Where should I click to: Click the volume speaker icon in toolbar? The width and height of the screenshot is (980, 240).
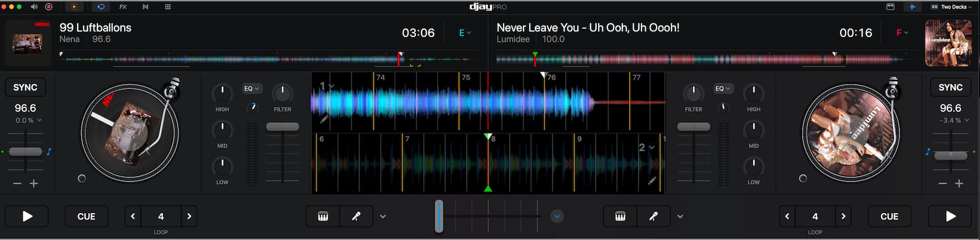coord(34,7)
